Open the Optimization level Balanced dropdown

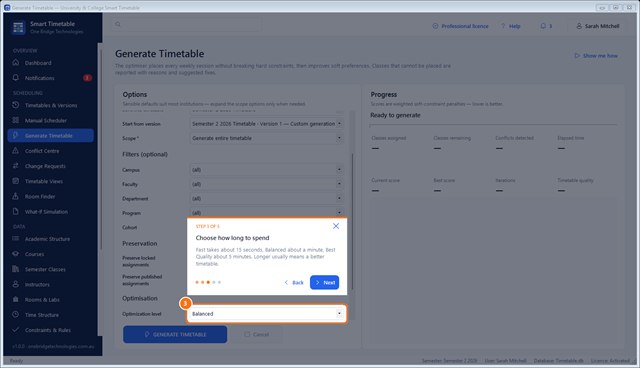tap(267, 314)
